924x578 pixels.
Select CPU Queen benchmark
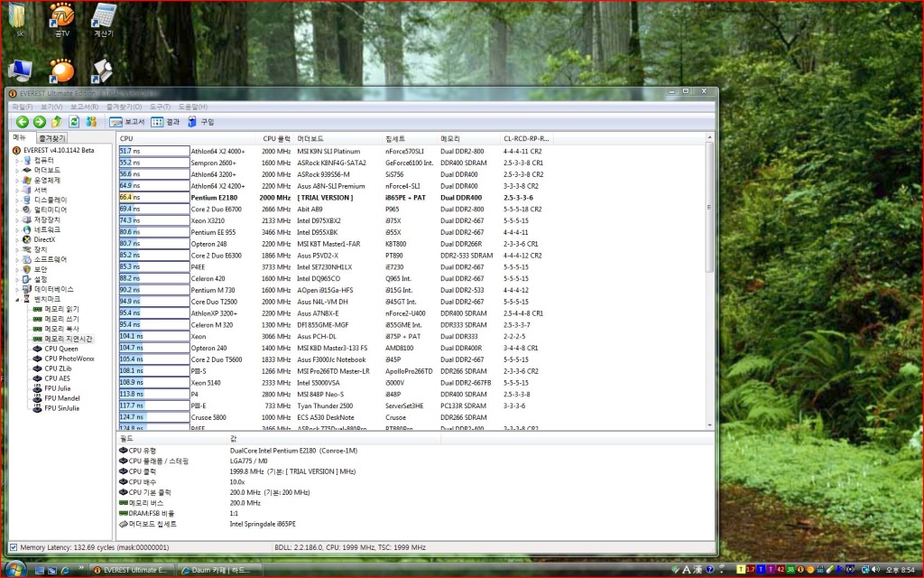[x=56, y=349]
